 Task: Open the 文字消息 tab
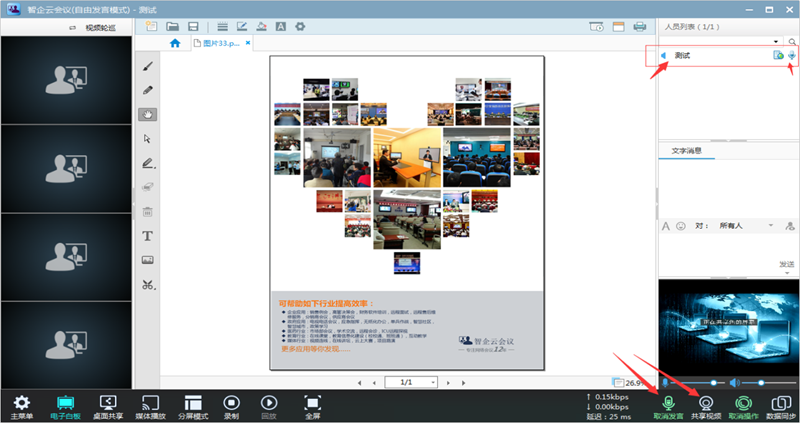[686, 151]
